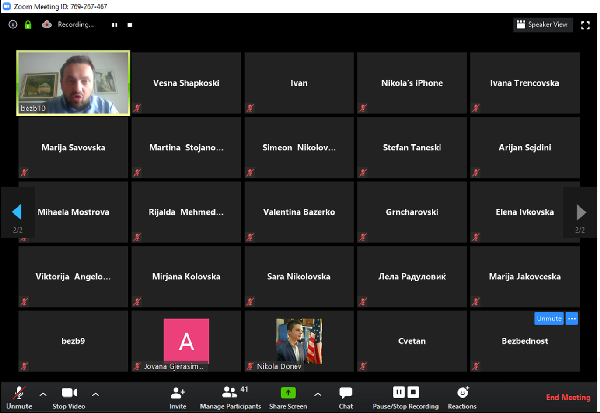This screenshot has width=600, height=413.
Task: Go to the previous gallery page with left arrow
Action: tap(16, 211)
